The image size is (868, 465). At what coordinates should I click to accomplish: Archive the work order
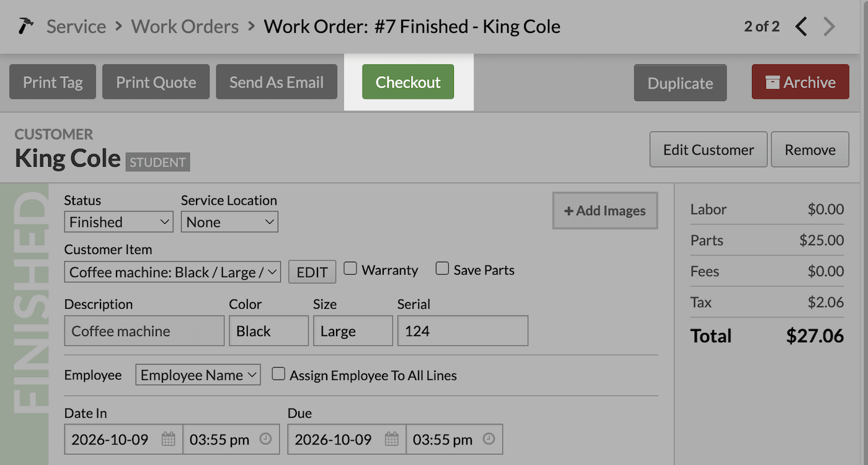pos(800,82)
